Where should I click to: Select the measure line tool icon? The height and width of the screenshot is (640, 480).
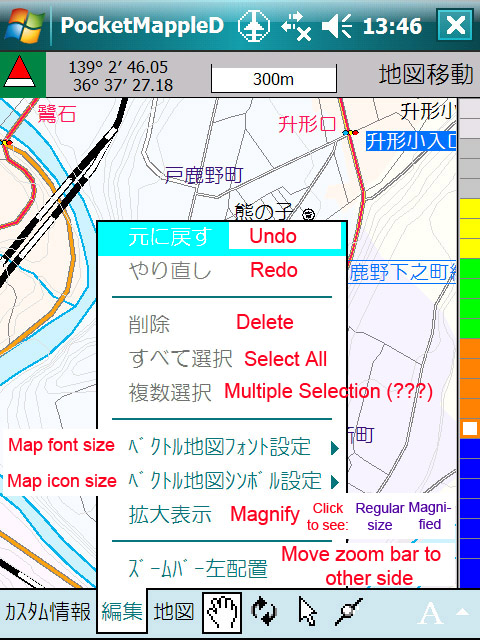coord(349,611)
